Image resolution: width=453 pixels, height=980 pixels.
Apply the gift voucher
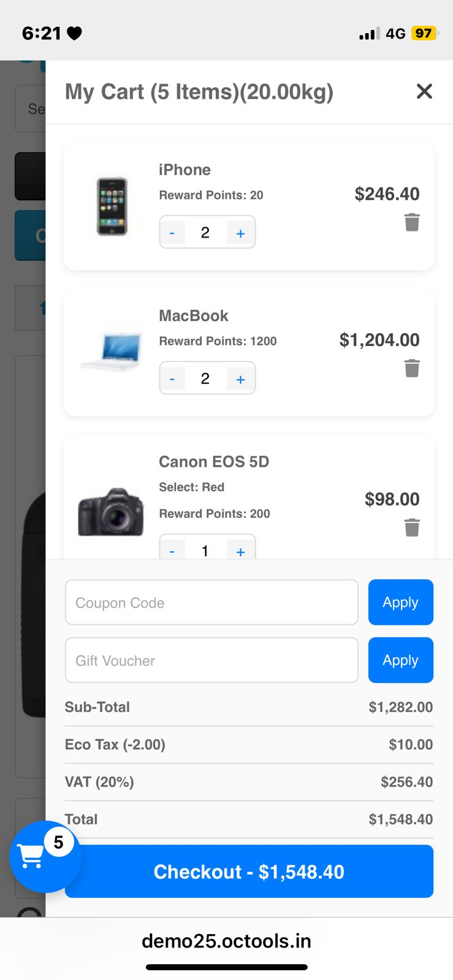point(400,660)
